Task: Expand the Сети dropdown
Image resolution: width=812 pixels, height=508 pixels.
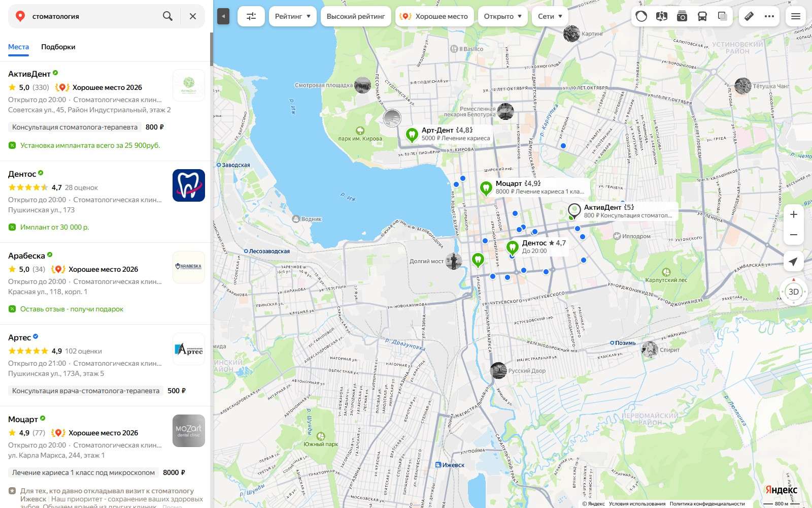Action: click(x=550, y=16)
